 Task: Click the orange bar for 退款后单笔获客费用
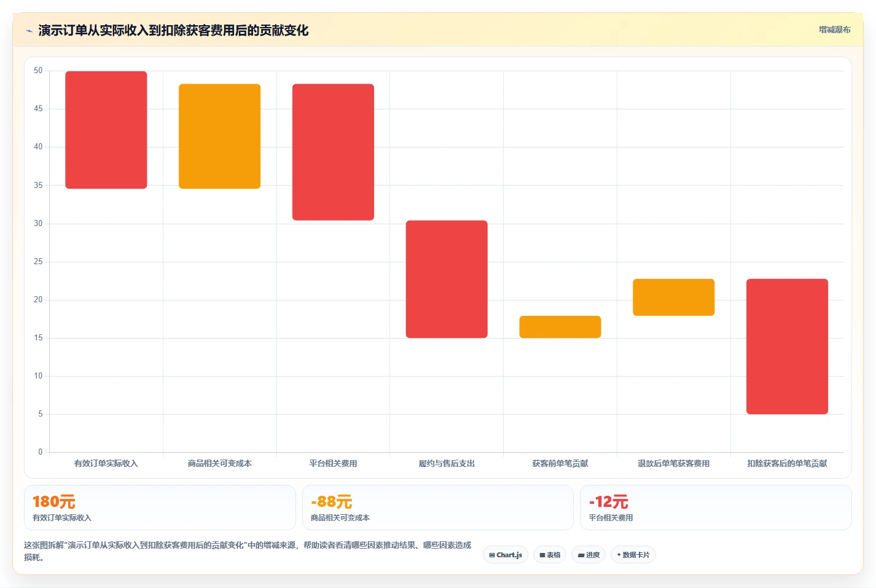(x=674, y=297)
